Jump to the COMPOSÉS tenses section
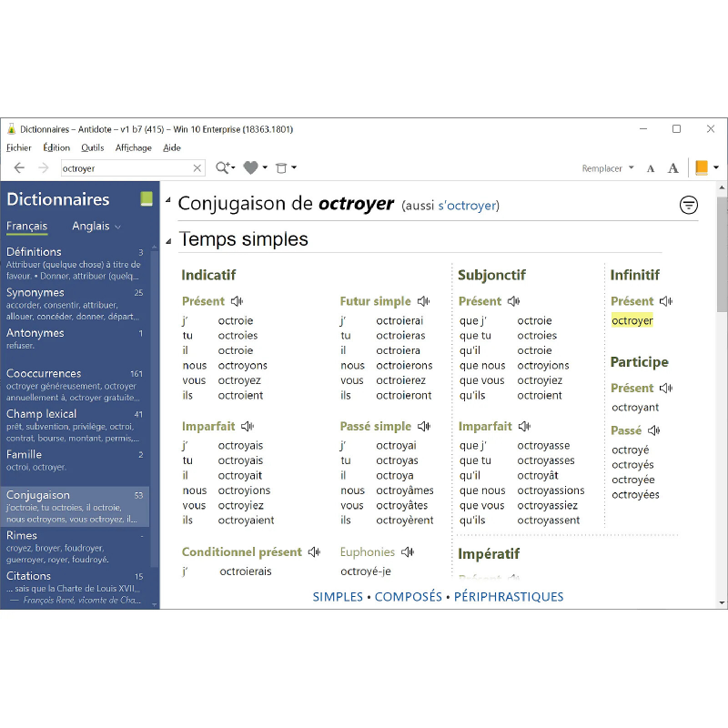This screenshot has height=728, width=728. pyautogui.click(x=408, y=597)
